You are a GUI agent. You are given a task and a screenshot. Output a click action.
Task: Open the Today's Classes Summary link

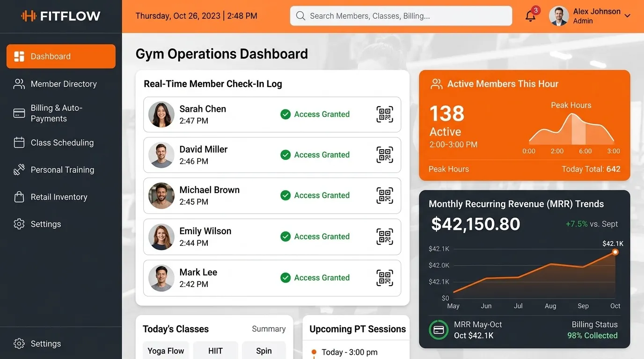click(x=269, y=329)
